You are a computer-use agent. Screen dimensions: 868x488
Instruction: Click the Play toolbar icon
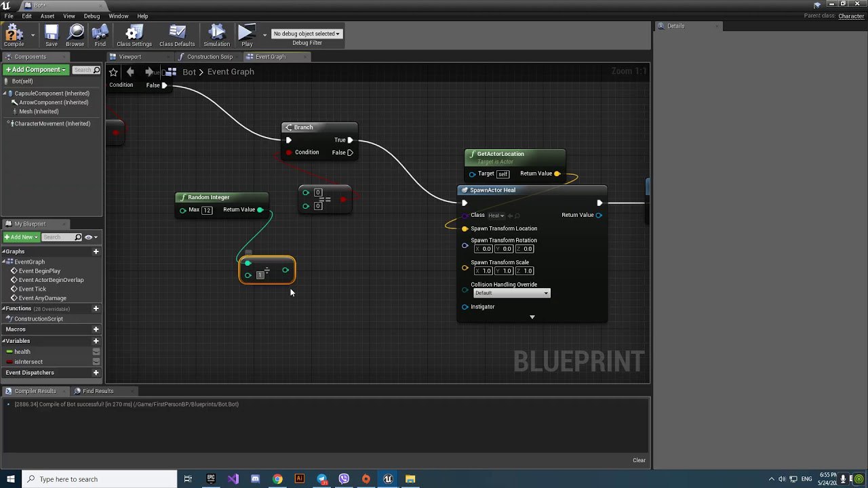pos(247,35)
